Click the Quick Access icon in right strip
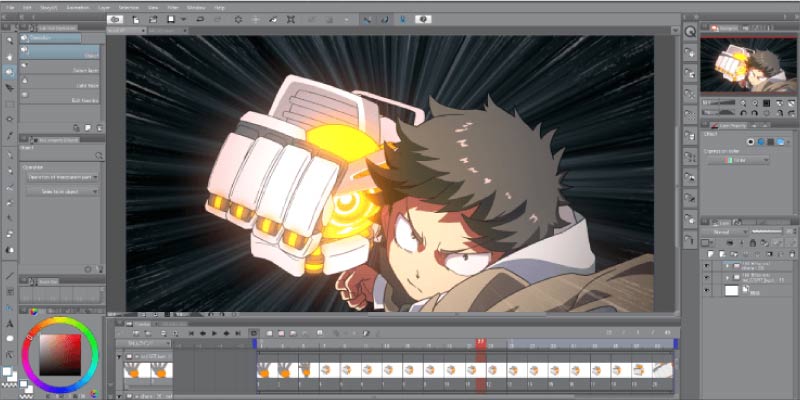Image resolution: width=800 pixels, height=400 pixels. [690, 31]
